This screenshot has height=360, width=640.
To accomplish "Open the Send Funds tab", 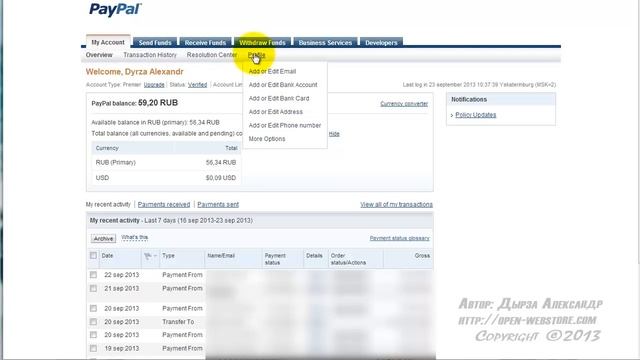I will coord(155,42).
